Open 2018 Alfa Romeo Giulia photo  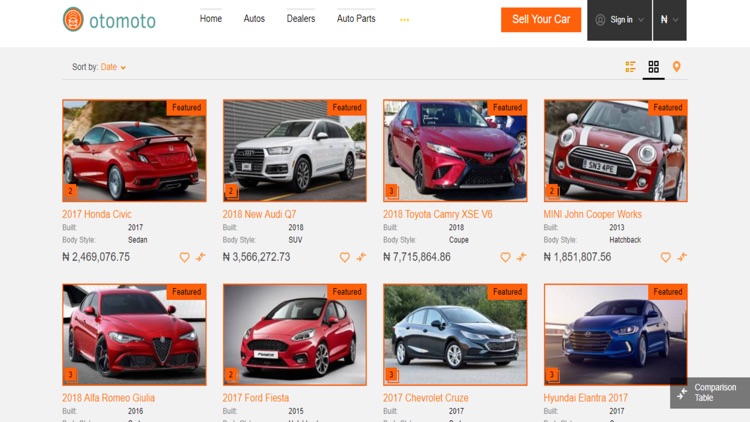pyautogui.click(x=134, y=334)
